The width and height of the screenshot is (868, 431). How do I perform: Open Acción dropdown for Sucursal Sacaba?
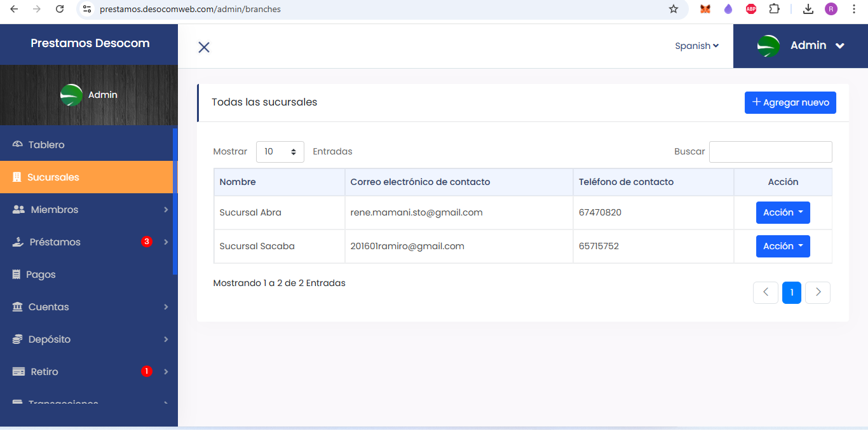click(783, 247)
